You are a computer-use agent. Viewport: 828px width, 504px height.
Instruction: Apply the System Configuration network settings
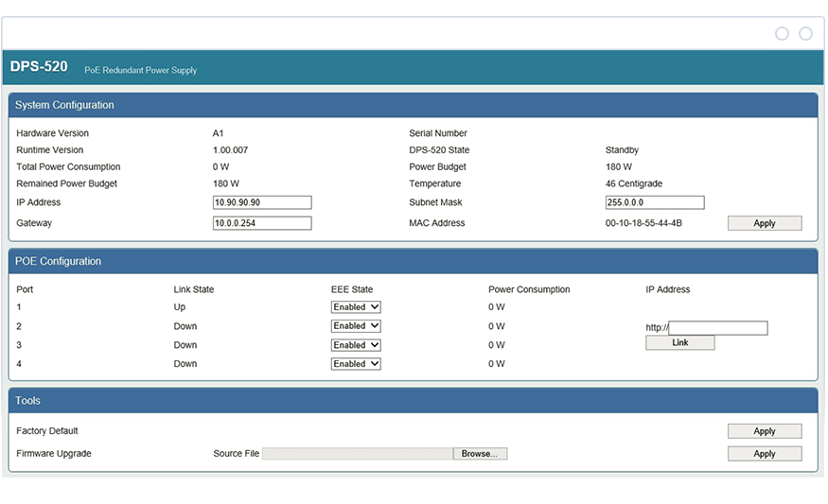764,223
